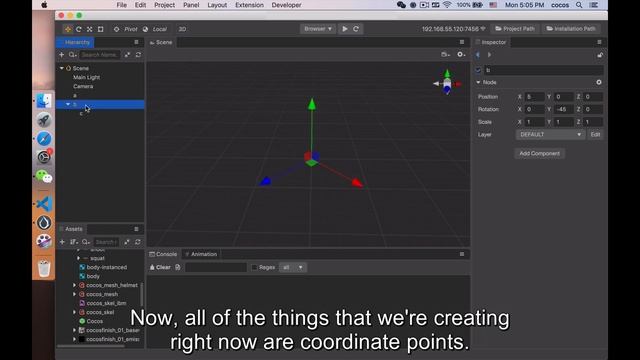Toggle 3D view mode

coord(182,29)
